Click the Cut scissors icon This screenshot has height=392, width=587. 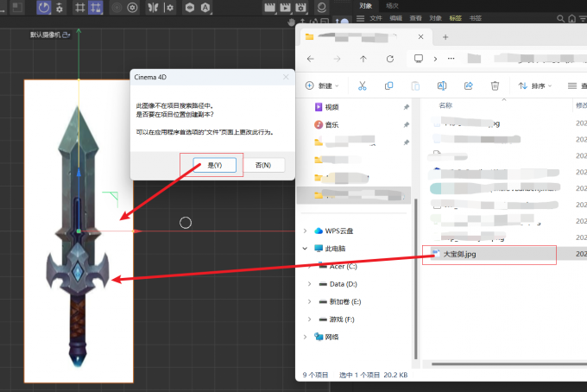tap(363, 85)
